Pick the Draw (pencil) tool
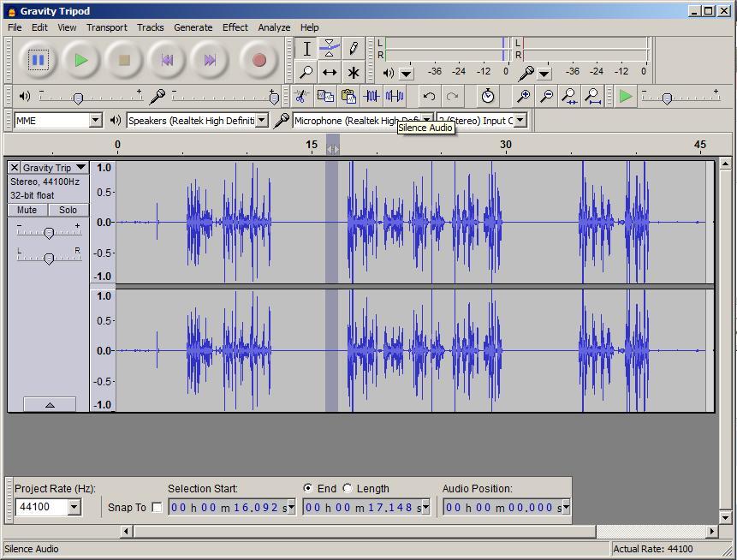This screenshot has width=737, height=560. (353, 49)
